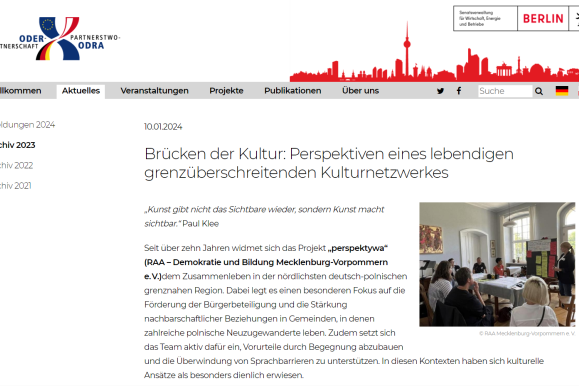Open the Publikationen menu
579x386 pixels.
point(292,91)
